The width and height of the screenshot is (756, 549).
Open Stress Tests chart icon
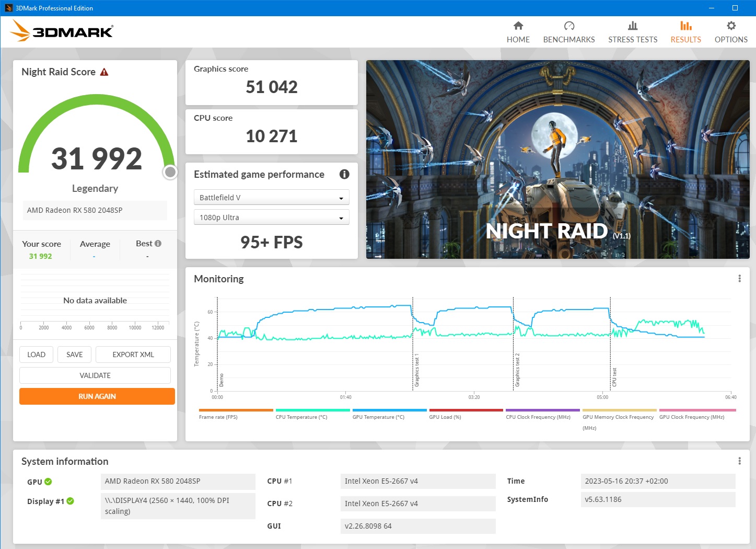click(632, 26)
